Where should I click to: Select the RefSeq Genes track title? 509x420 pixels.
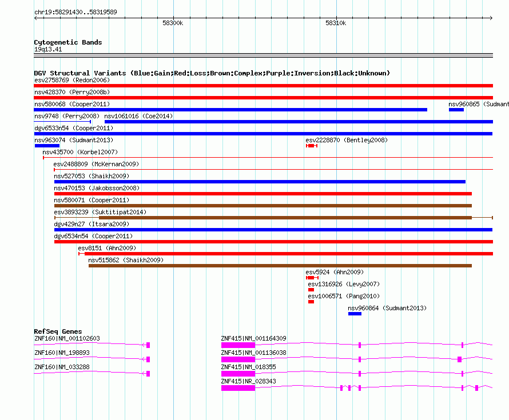[x=58, y=331]
